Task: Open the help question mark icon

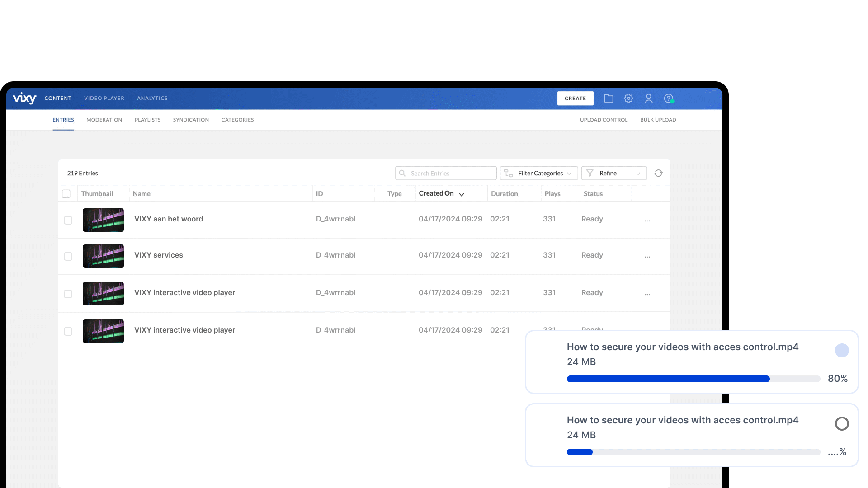Action: click(x=669, y=99)
